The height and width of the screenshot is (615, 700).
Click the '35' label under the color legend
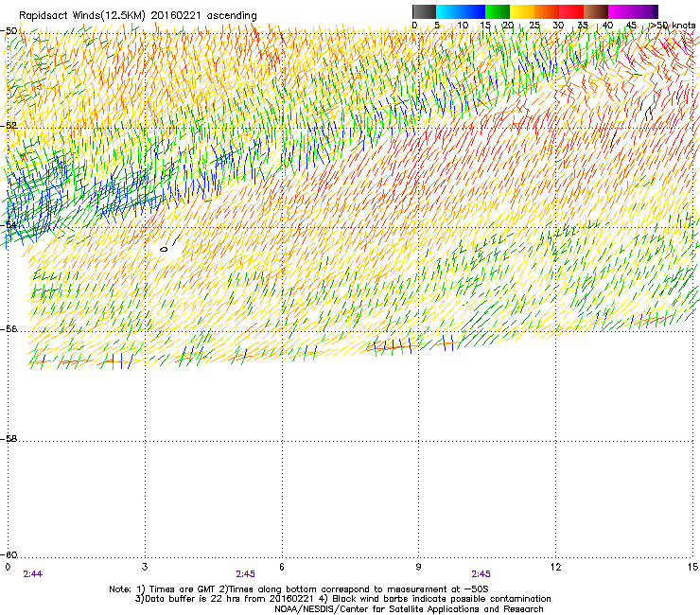click(583, 26)
